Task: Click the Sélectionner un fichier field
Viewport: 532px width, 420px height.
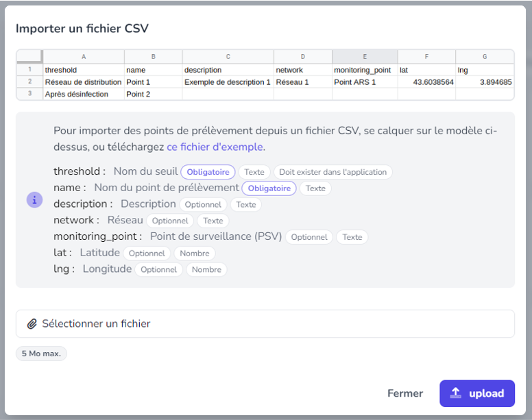Action: click(x=265, y=323)
